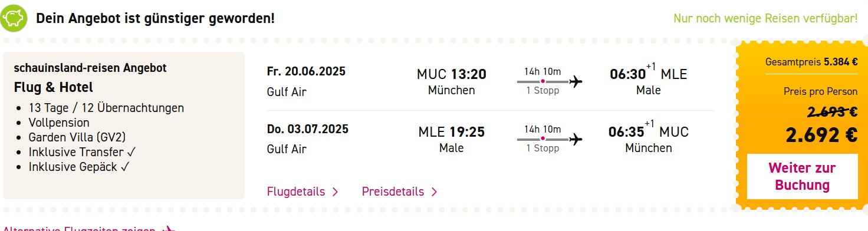
Task: Click the 1 Stopp label on outbound flight
Action: [542, 91]
